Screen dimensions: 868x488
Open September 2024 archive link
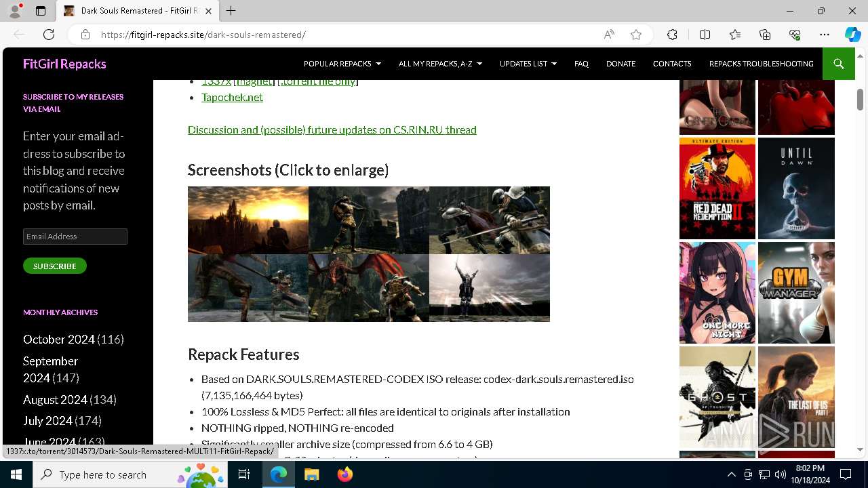click(50, 369)
